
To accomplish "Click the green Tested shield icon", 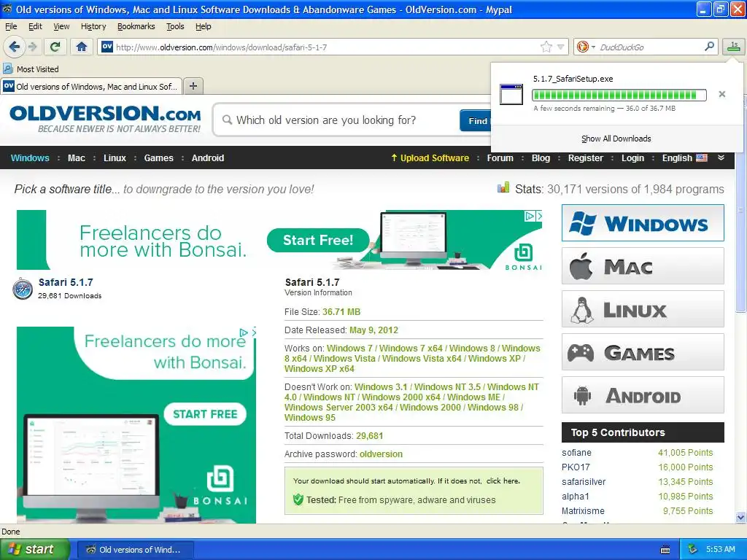I will (298, 499).
